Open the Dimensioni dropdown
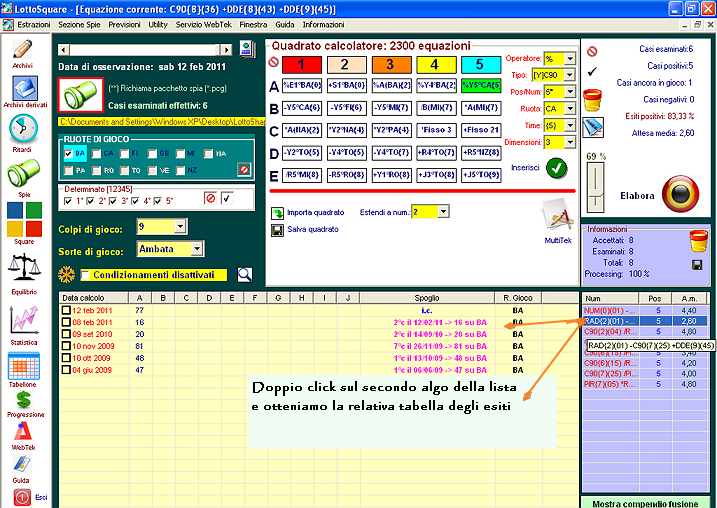 coord(570,142)
